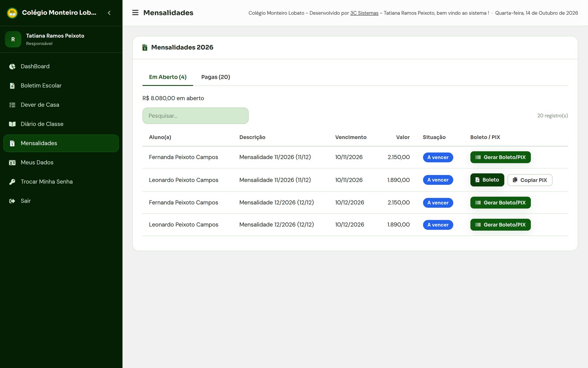588x368 pixels.
Task: Generate Boleto/PIX for Fernanda's 11/2026 mensalidade
Action: [x=500, y=157]
